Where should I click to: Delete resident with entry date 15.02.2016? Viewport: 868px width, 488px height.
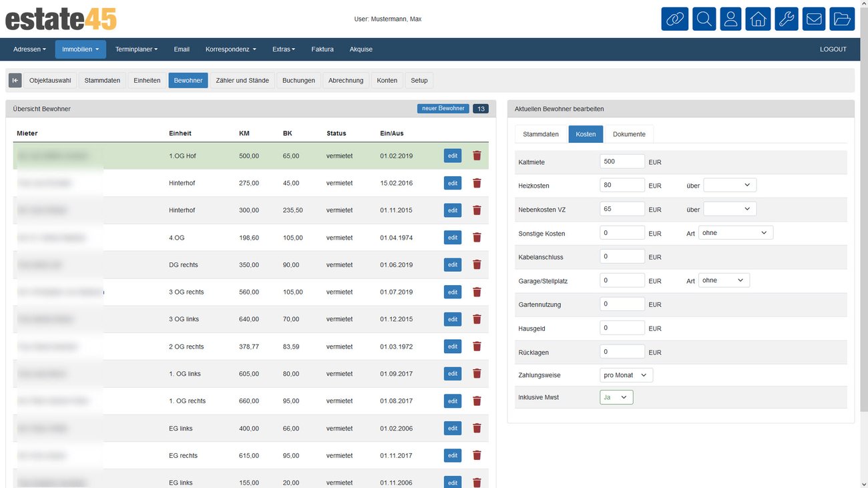(x=477, y=183)
